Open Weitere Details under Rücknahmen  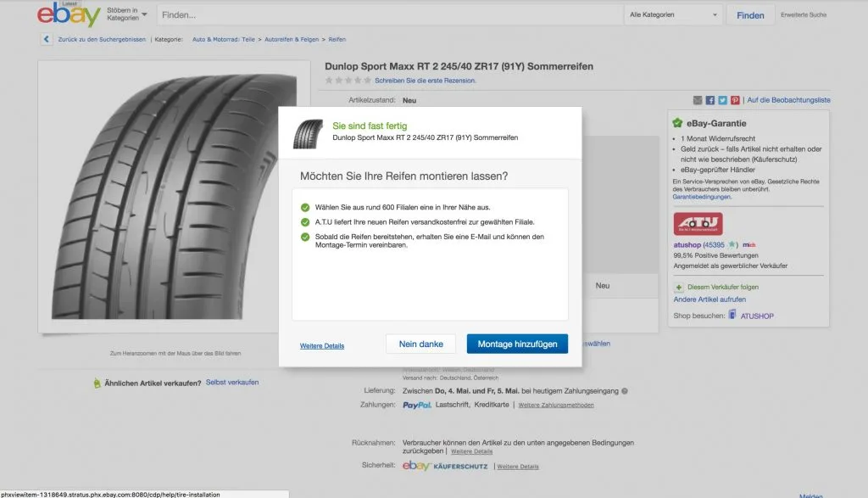coord(471,451)
